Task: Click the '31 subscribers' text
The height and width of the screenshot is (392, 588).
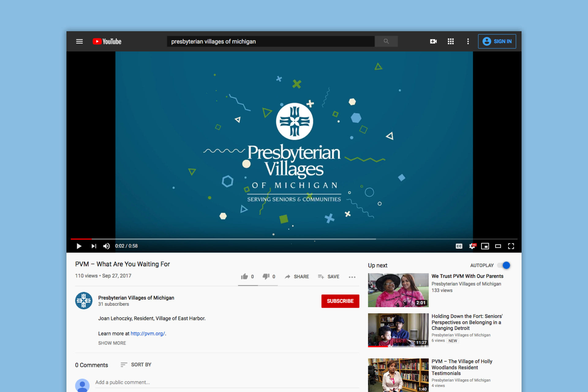Action: [x=113, y=304]
